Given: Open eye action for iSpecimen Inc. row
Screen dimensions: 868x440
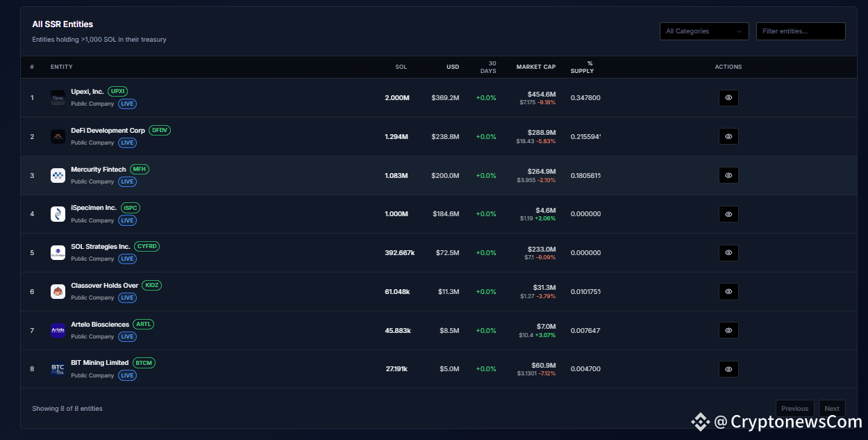Looking at the screenshot, I should coord(728,214).
